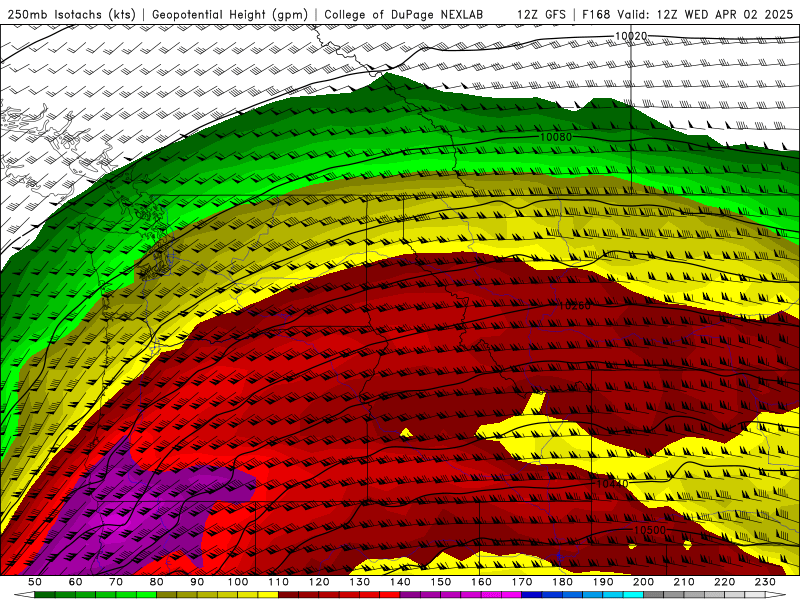800x600 pixels.
Task: Click the 10260 height contour label
Action: pos(574,306)
